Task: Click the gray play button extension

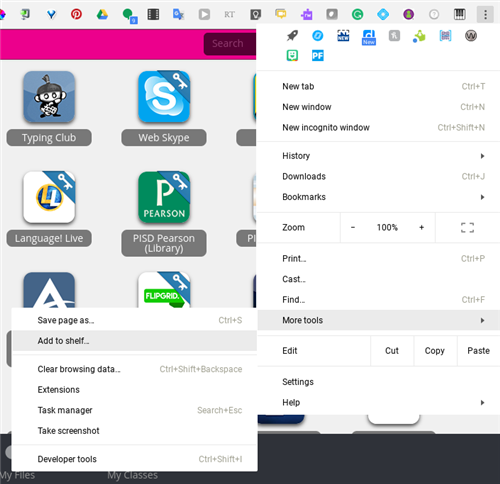Action: pyautogui.click(x=204, y=14)
